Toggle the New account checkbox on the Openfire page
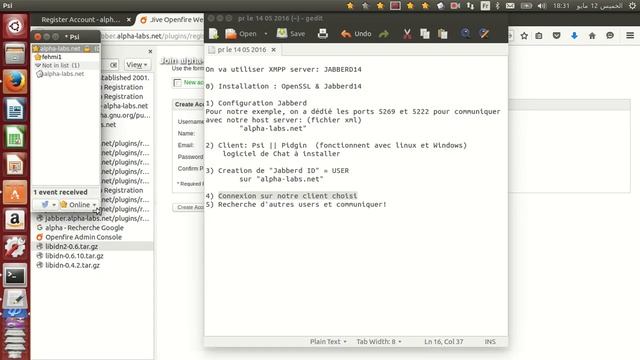The width and height of the screenshot is (640, 360). tap(177, 83)
